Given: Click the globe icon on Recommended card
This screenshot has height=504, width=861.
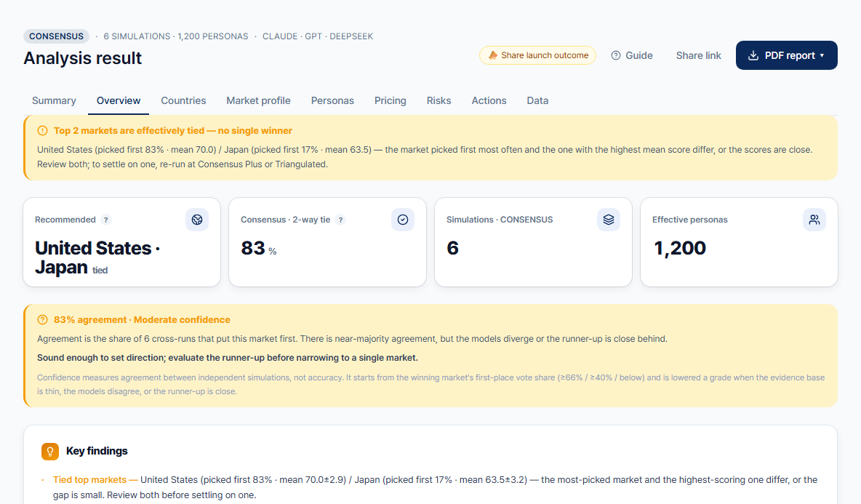Looking at the screenshot, I should click(197, 220).
